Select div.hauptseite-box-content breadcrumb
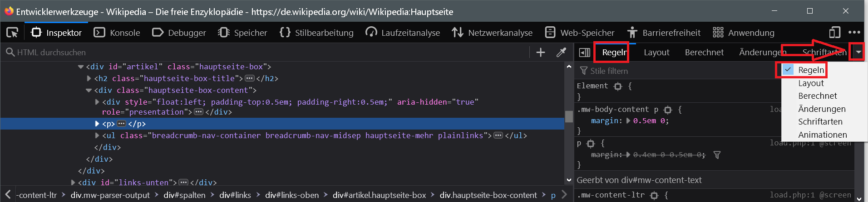 488,195
